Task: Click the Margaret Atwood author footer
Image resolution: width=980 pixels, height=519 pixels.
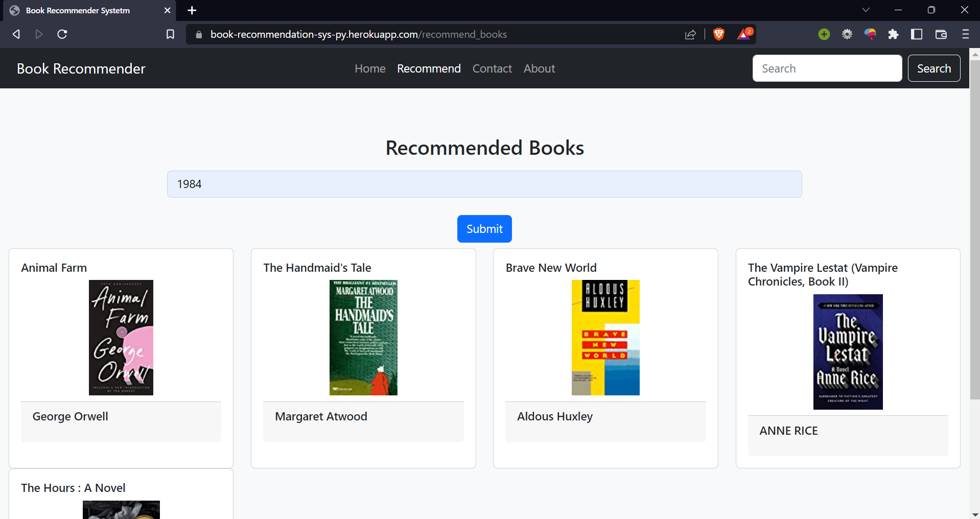Action: [363, 422]
